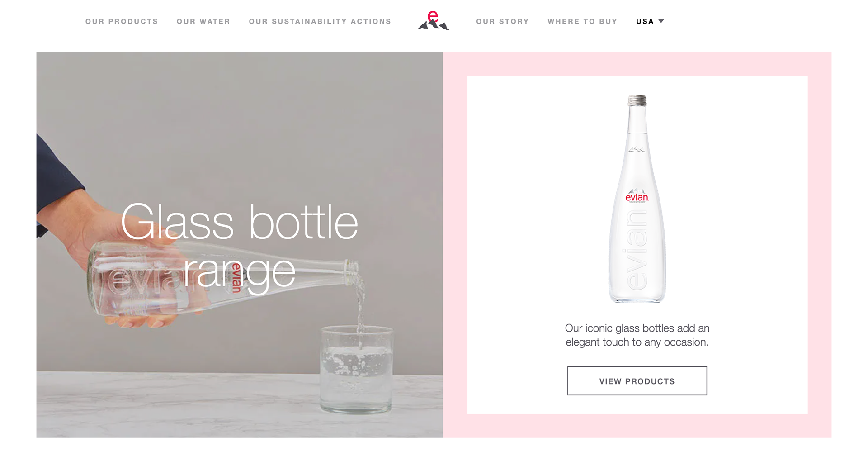The width and height of the screenshot is (868, 461).
Task: Click the evian mountain logo icon
Action: (x=434, y=21)
